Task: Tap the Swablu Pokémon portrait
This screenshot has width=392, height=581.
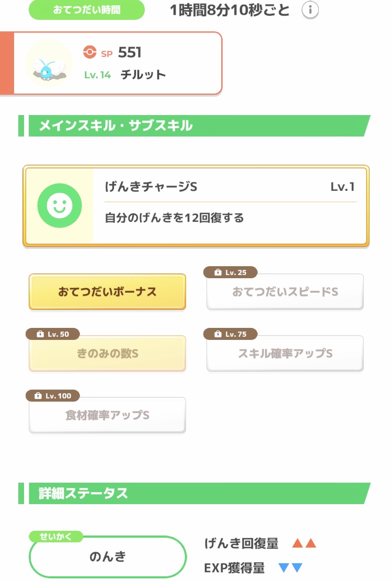Action: (x=48, y=63)
